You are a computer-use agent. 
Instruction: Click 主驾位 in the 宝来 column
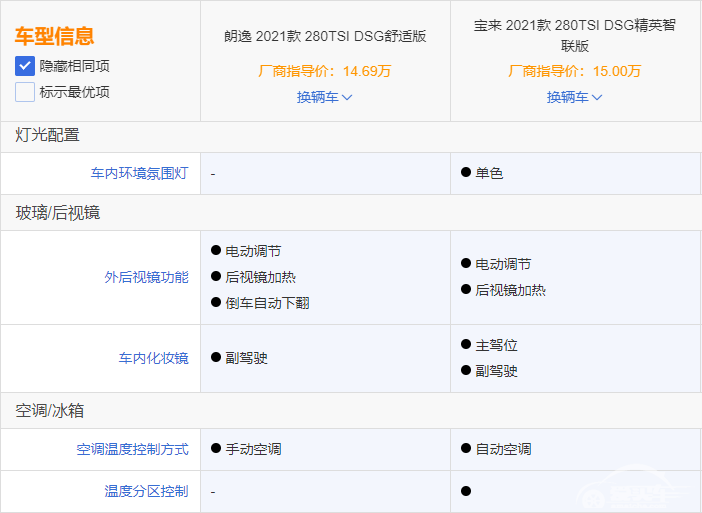pyautogui.click(x=497, y=346)
